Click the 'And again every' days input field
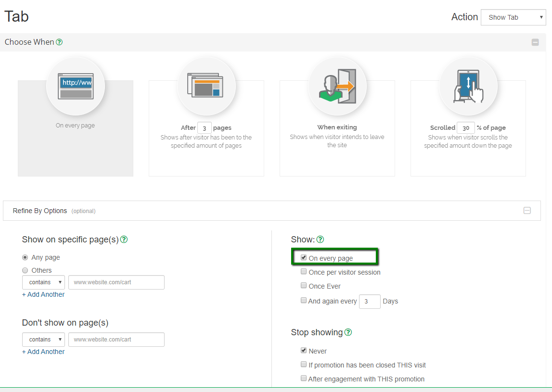552x392 pixels. coord(370,302)
